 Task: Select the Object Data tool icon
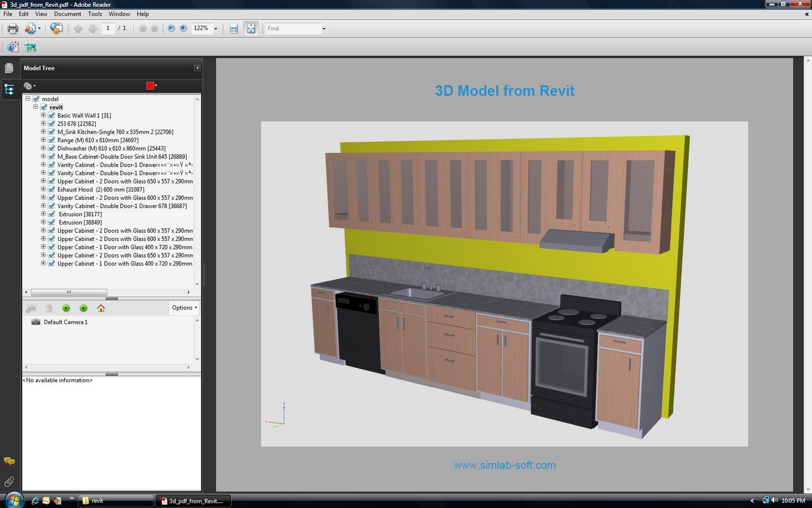pos(13,47)
